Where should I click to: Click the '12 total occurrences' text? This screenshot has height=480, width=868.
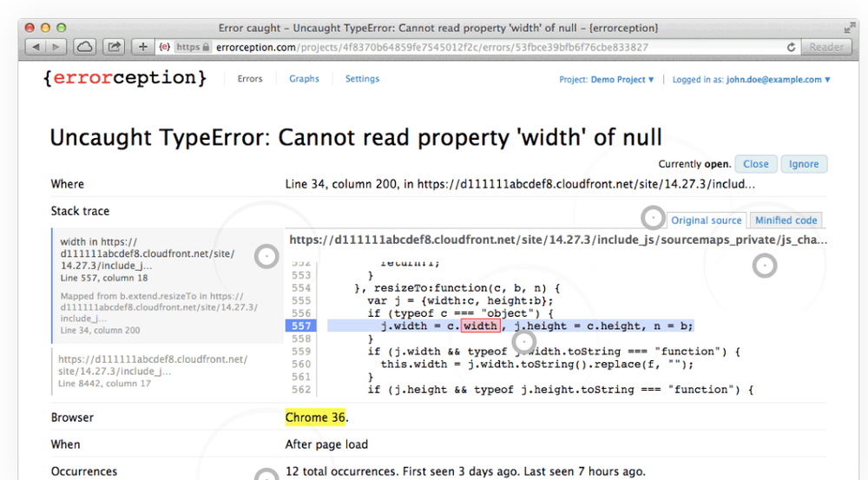(341, 471)
